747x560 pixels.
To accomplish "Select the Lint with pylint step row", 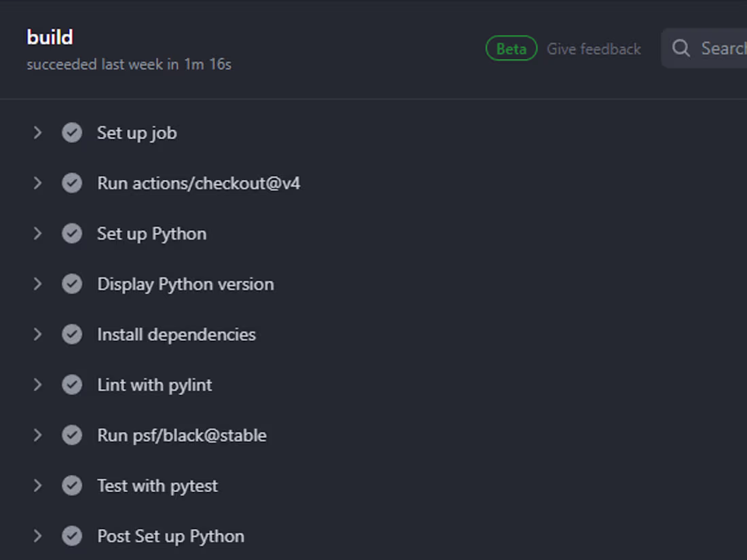I will (x=154, y=384).
